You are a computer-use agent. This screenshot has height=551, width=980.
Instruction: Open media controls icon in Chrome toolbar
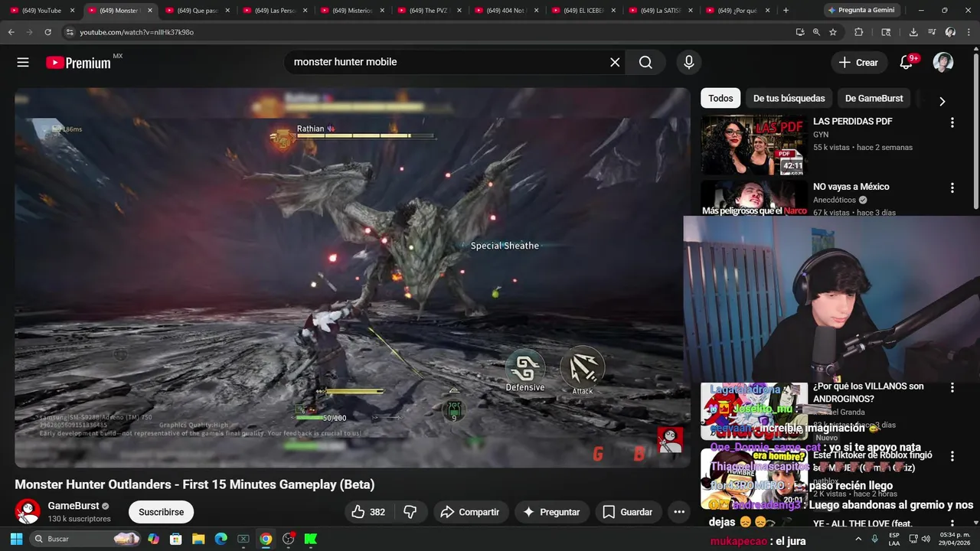tap(932, 32)
